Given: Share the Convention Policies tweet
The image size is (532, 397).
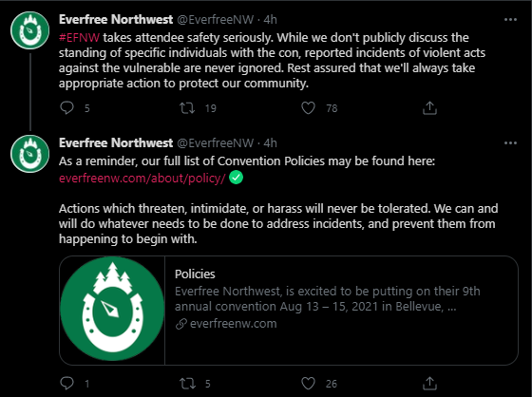Looking at the screenshot, I should [429, 383].
